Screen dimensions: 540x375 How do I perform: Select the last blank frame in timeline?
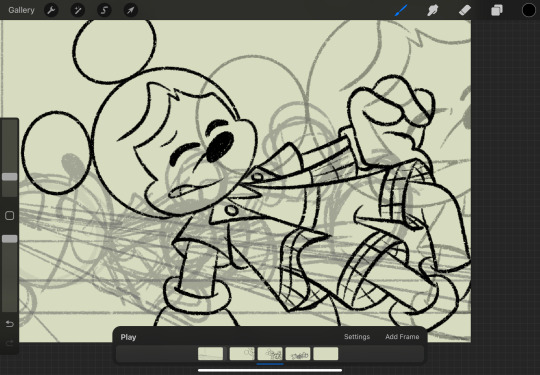[326, 354]
